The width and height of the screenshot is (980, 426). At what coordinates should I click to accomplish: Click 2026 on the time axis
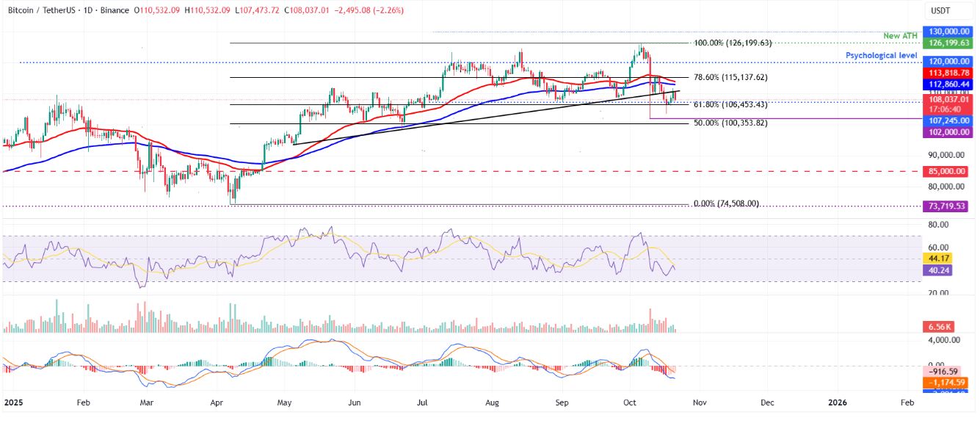point(838,402)
